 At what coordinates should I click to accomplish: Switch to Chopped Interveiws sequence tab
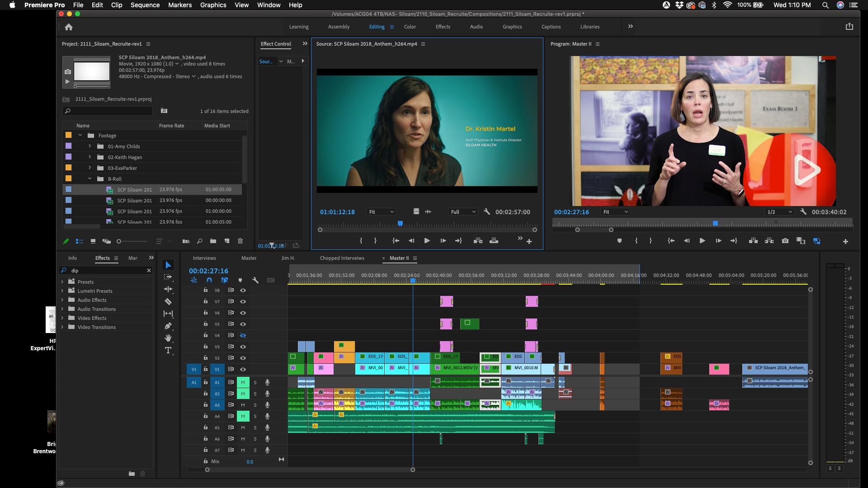tap(342, 258)
